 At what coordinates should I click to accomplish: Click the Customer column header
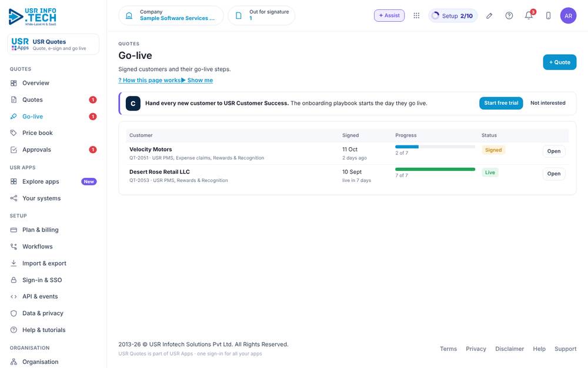click(141, 135)
